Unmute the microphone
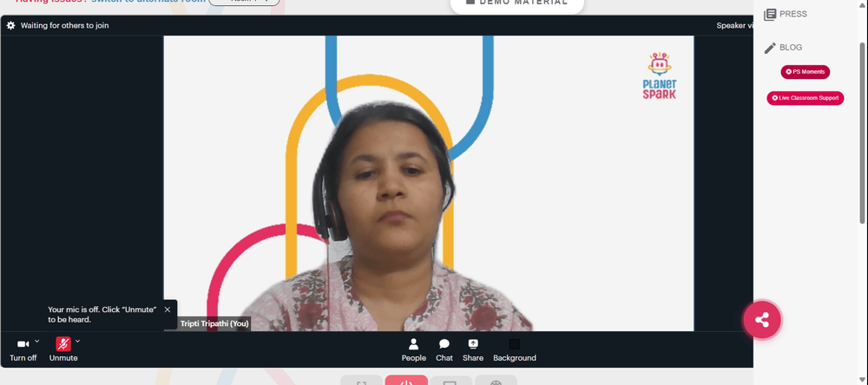Image resolution: width=868 pixels, height=385 pixels. pos(63,350)
